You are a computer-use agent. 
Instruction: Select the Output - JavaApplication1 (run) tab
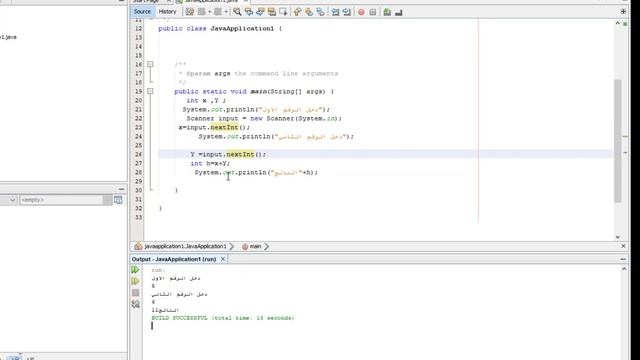174,259
